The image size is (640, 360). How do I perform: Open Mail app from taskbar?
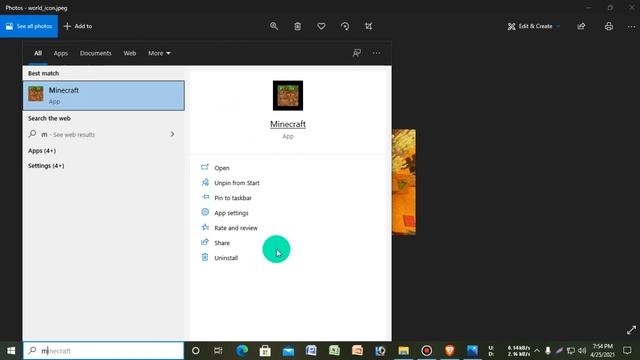coord(288,351)
